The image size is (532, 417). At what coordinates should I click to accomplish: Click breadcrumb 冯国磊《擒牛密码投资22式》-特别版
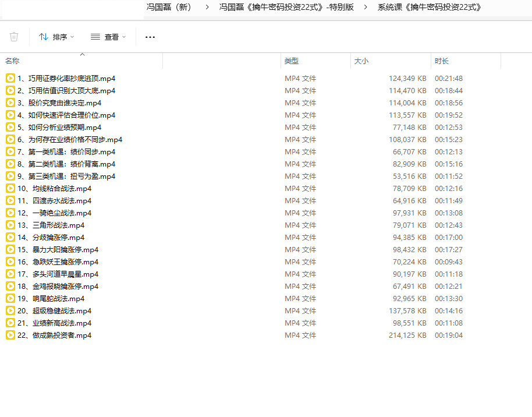pos(286,7)
